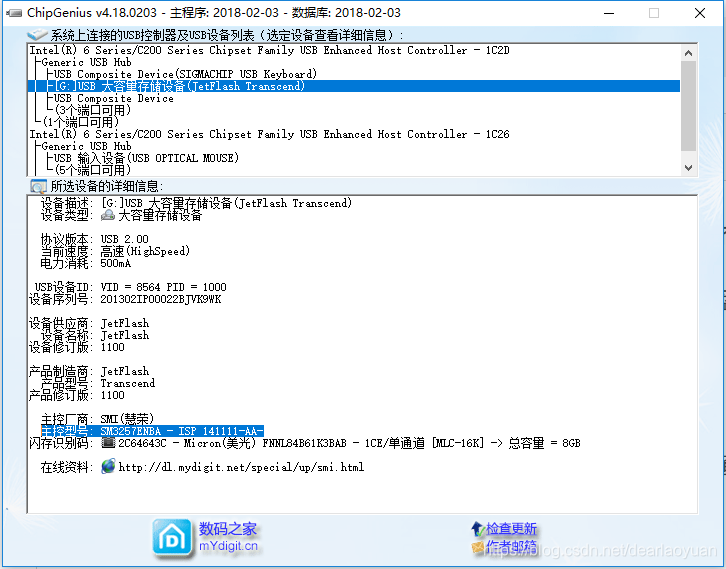The image size is (726, 569).
Task: Click the device list scrollbar thumb
Action: [x=688, y=106]
